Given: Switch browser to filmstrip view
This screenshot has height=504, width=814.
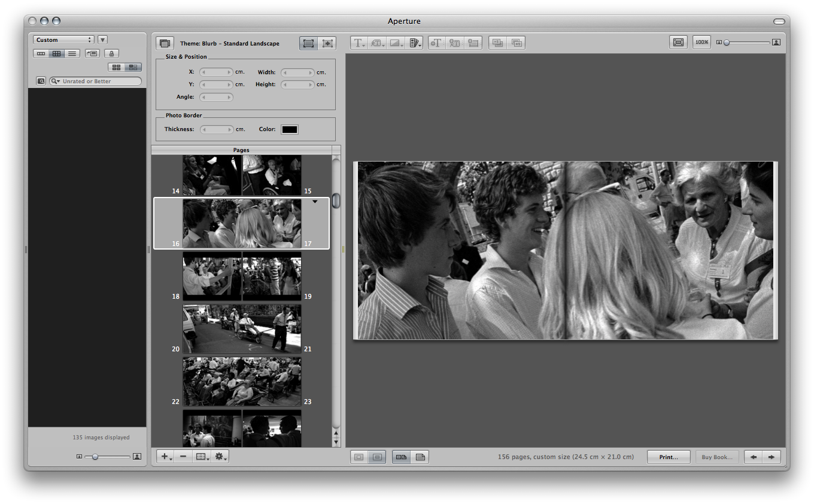Looking at the screenshot, I should 41,54.
